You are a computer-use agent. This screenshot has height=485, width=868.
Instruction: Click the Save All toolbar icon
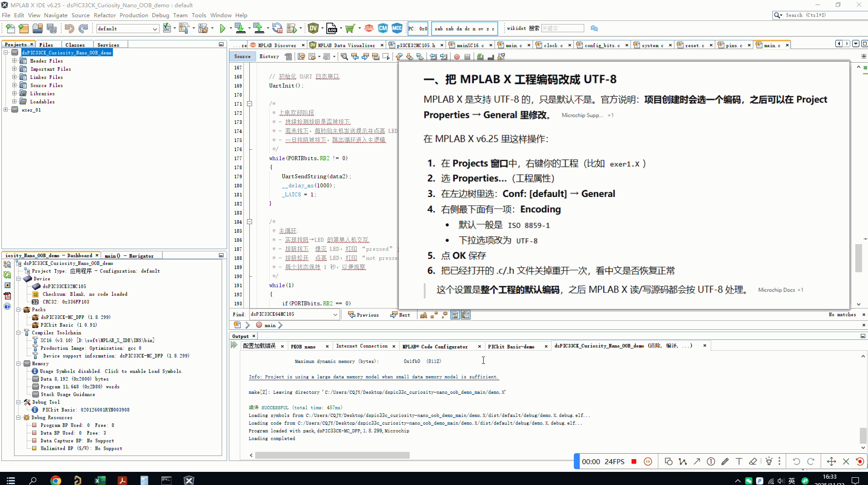point(52,29)
